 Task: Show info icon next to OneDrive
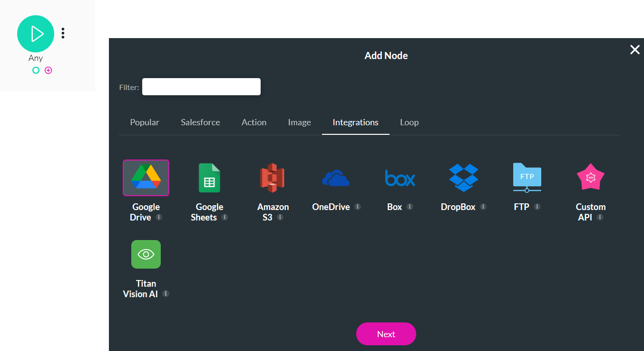pos(358,207)
